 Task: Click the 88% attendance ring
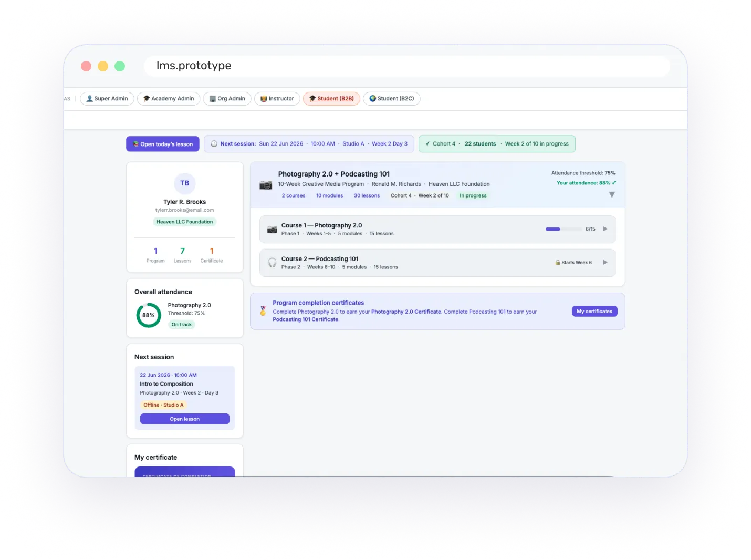click(x=149, y=315)
